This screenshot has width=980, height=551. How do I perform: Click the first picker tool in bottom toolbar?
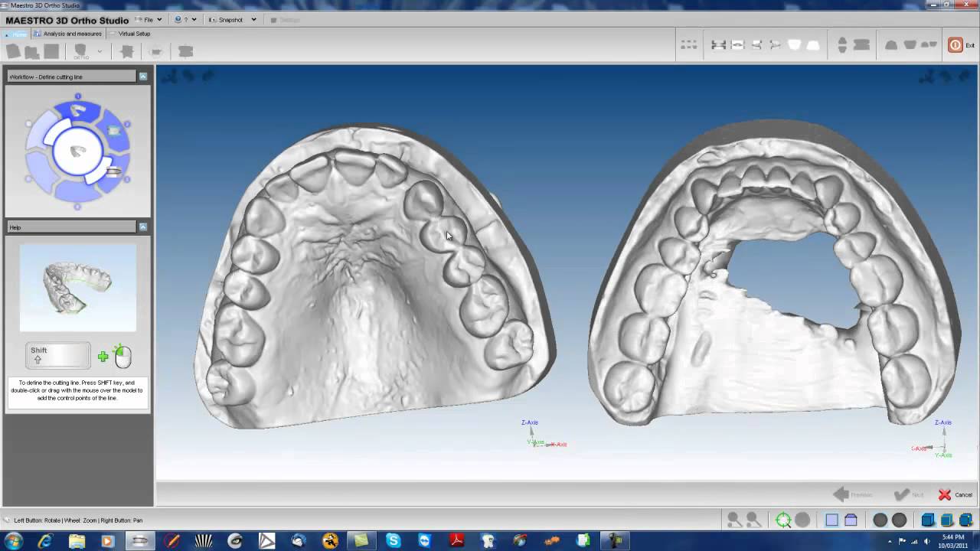(x=733, y=520)
